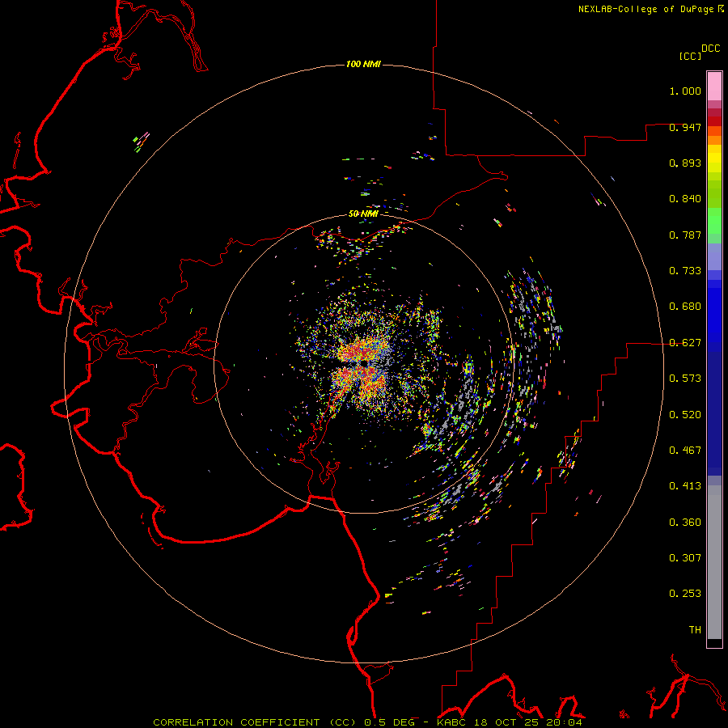This screenshot has height=728, width=728.
Task: Click the 0.627 legend value
Action: (685, 343)
